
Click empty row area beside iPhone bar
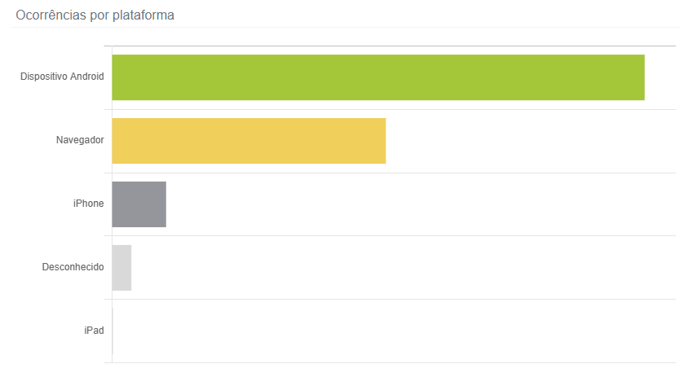point(420,204)
